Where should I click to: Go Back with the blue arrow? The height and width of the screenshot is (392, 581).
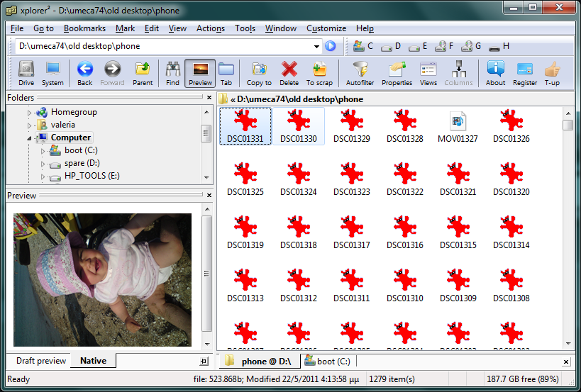pos(85,73)
